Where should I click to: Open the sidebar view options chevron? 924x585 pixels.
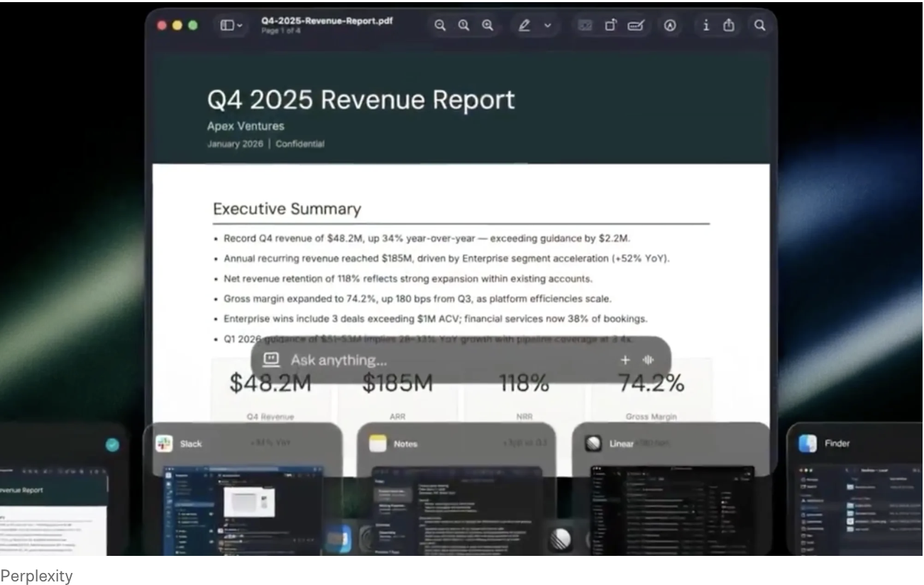[239, 26]
